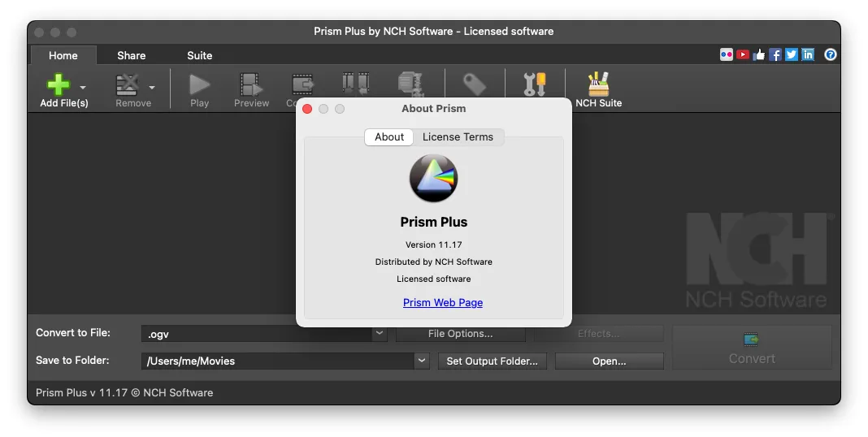
Task: Click the Preview filmstrip icon
Action: [x=251, y=84]
